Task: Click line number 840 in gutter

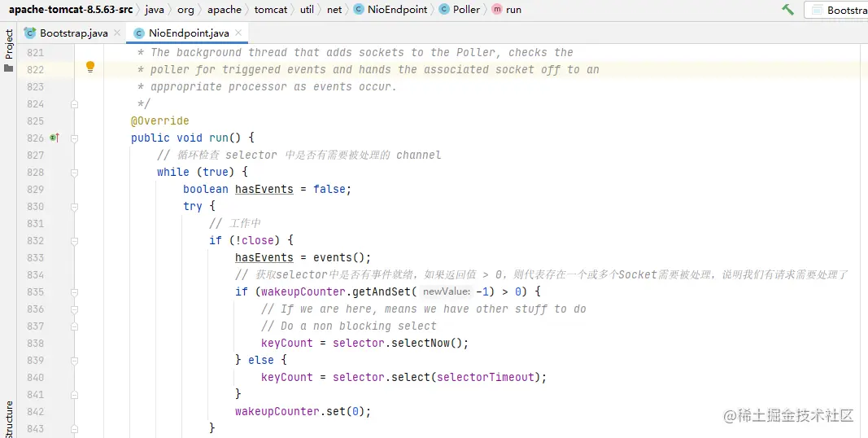Action: pos(35,378)
